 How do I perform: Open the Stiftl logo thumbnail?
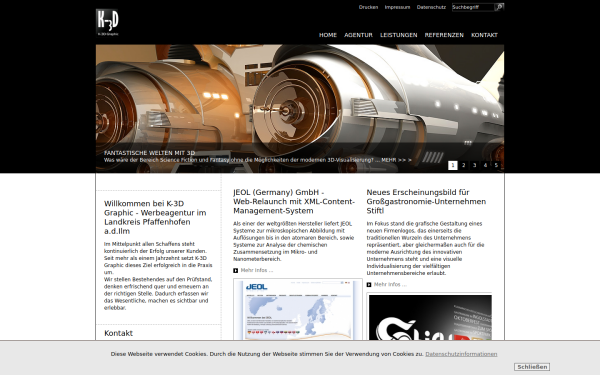click(x=429, y=317)
